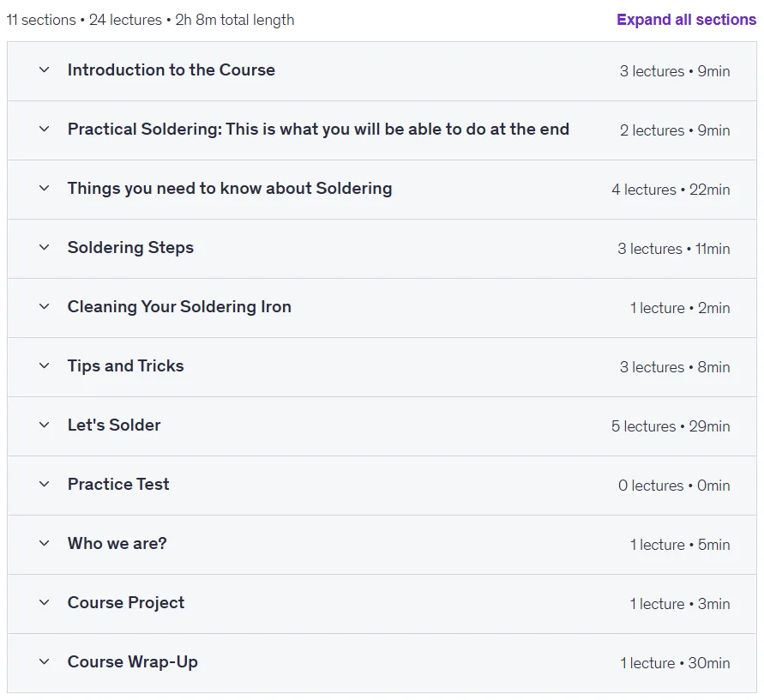Click Expand all sections link
764x700 pixels.
(x=686, y=20)
